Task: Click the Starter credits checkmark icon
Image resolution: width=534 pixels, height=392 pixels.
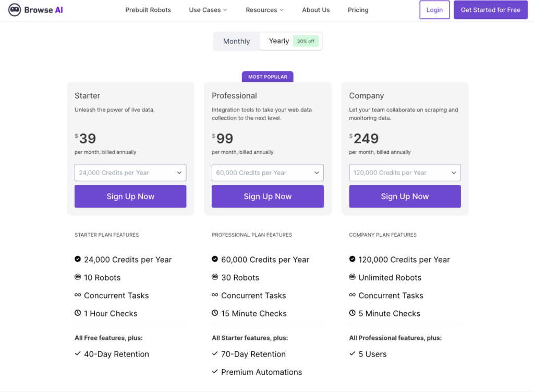Action: [78, 259]
